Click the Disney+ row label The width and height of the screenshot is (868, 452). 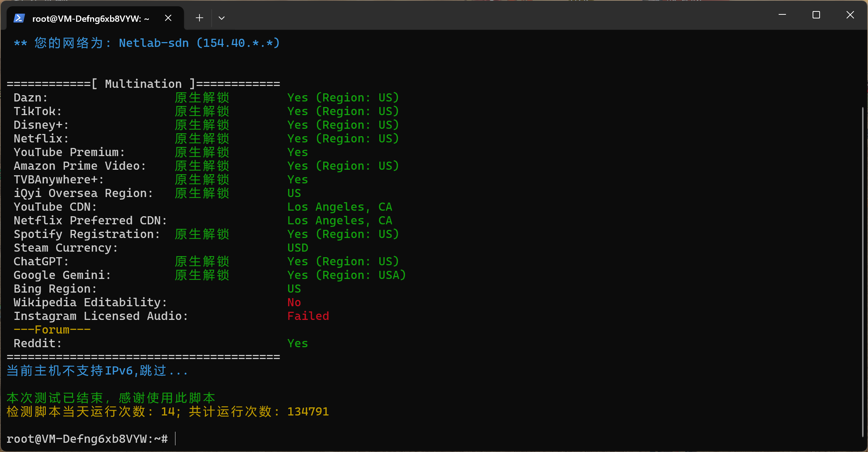[x=41, y=125]
